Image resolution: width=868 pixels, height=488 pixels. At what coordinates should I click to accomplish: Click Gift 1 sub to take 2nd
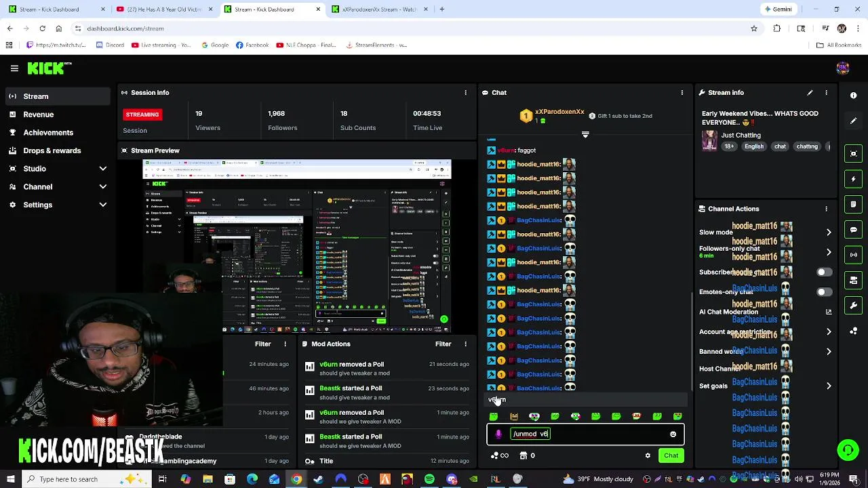tap(620, 116)
